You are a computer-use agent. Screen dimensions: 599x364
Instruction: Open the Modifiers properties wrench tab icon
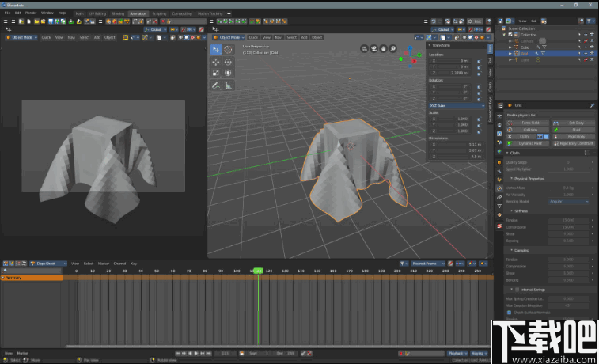click(x=499, y=171)
